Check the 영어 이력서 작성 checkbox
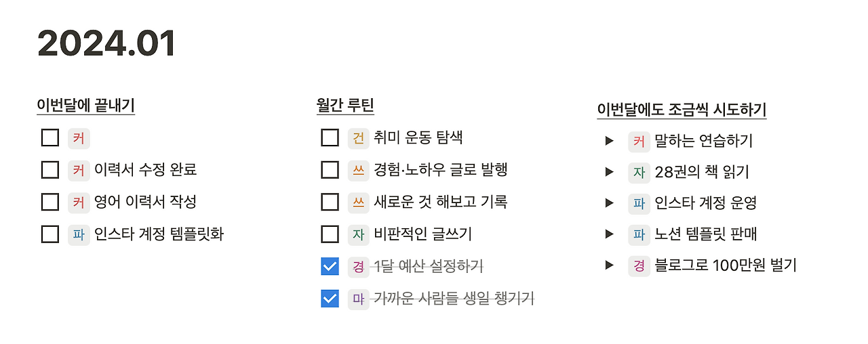This screenshot has height=344, width=868. [x=50, y=202]
